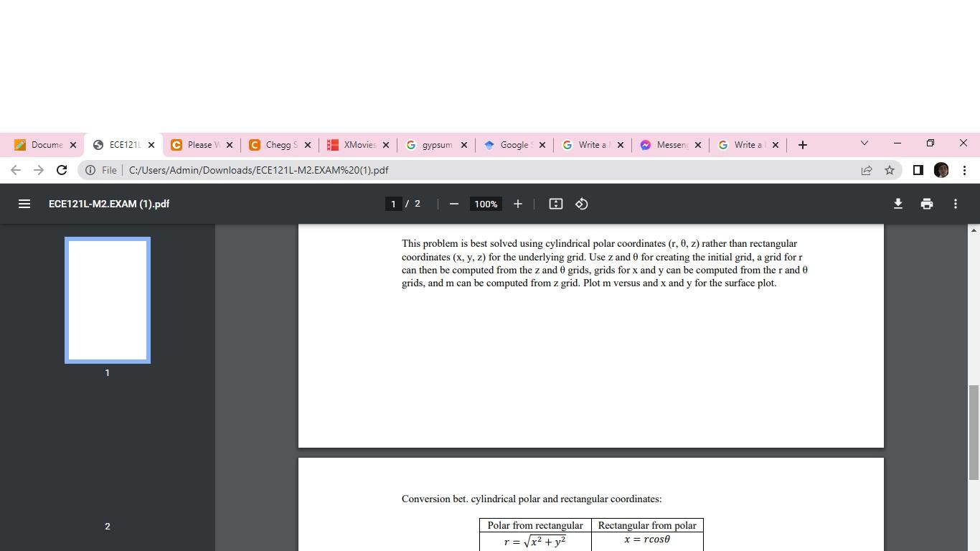Open Chrome's three-dot menu

(965, 170)
